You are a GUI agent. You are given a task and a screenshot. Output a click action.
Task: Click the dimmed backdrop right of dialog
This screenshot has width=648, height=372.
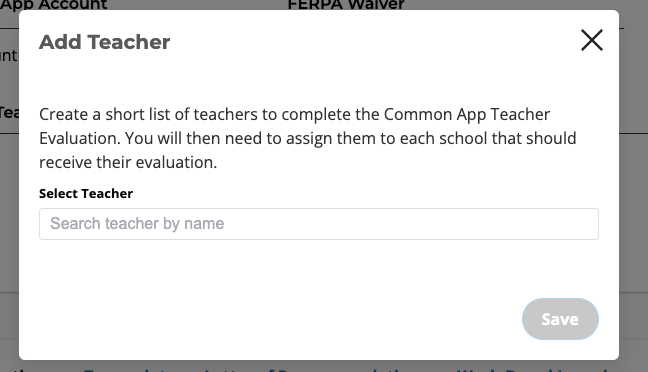634,207
